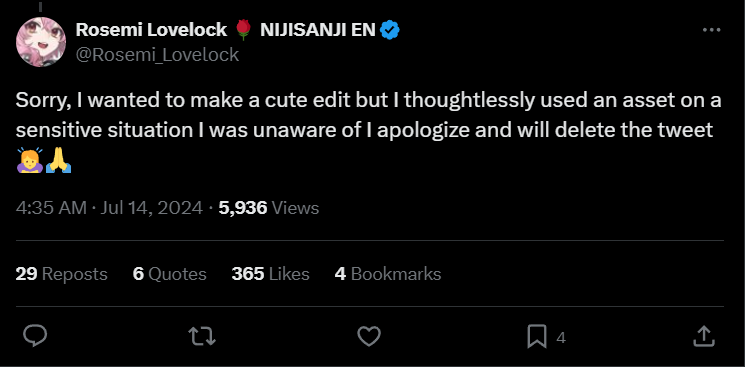745x367 pixels.
Task: Click the 4:35 AM Jul 14, 2024 timestamp
Action: pyautogui.click(x=109, y=208)
